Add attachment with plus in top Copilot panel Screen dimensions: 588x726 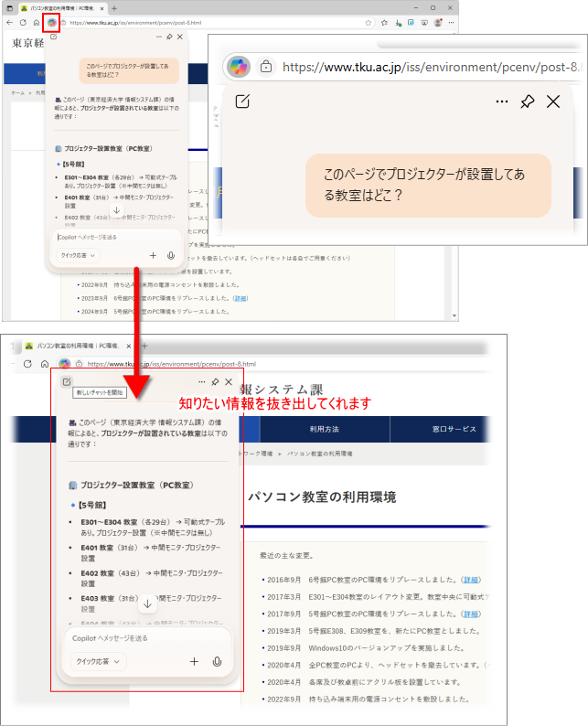pyautogui.click(x=153, y=255)
